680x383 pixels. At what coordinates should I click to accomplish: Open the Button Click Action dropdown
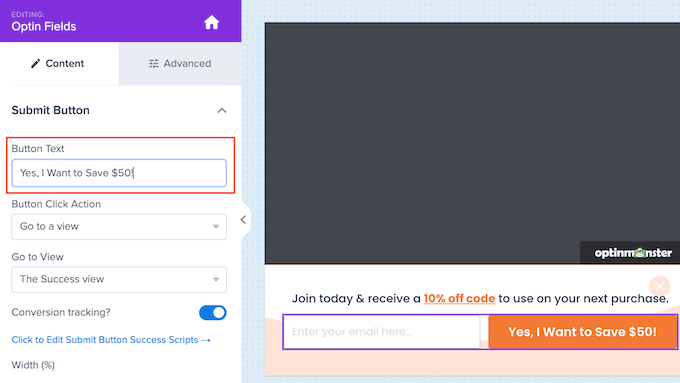119,226
